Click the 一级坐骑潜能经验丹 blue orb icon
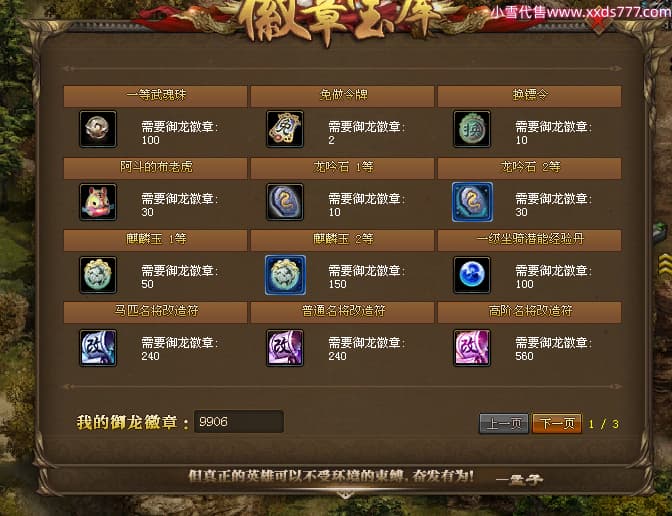 coord(472,275)
